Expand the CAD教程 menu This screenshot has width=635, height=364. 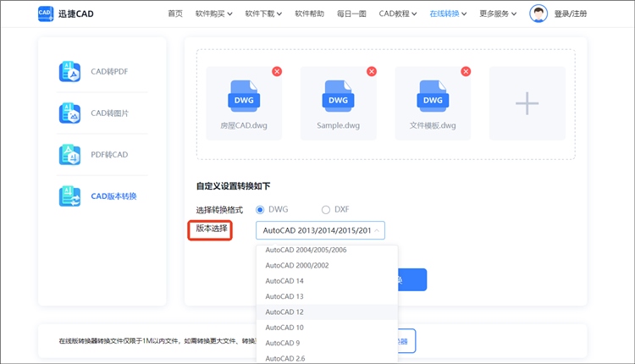coord(399,14)
